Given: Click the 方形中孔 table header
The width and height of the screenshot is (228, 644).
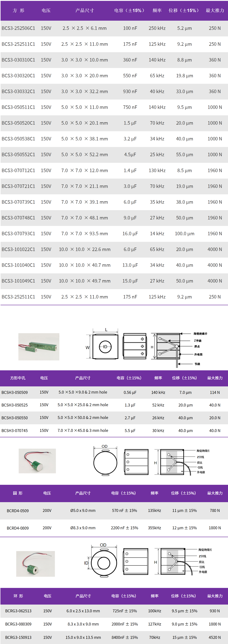Looking at the screenshot, I should click(18, 378).
